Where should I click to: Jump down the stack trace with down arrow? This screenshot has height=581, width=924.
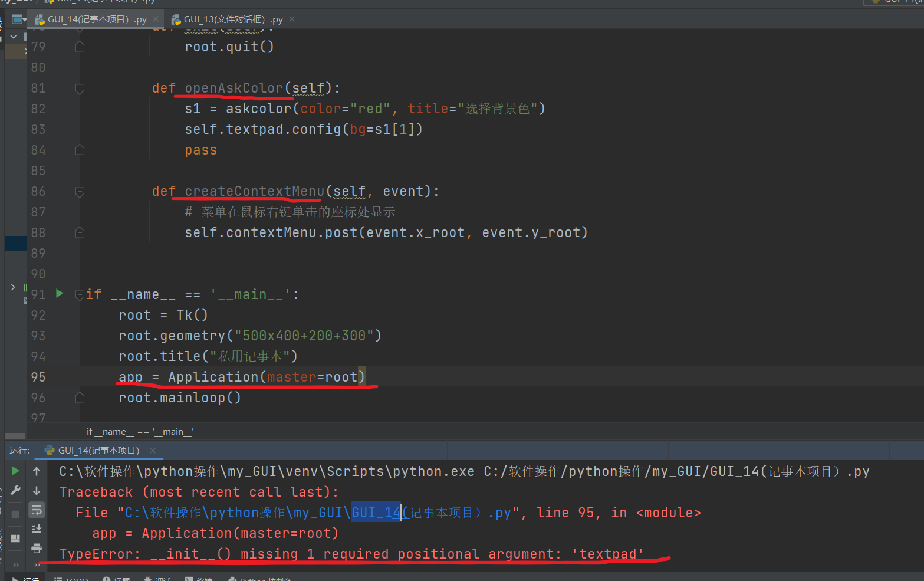pos(37,491)
